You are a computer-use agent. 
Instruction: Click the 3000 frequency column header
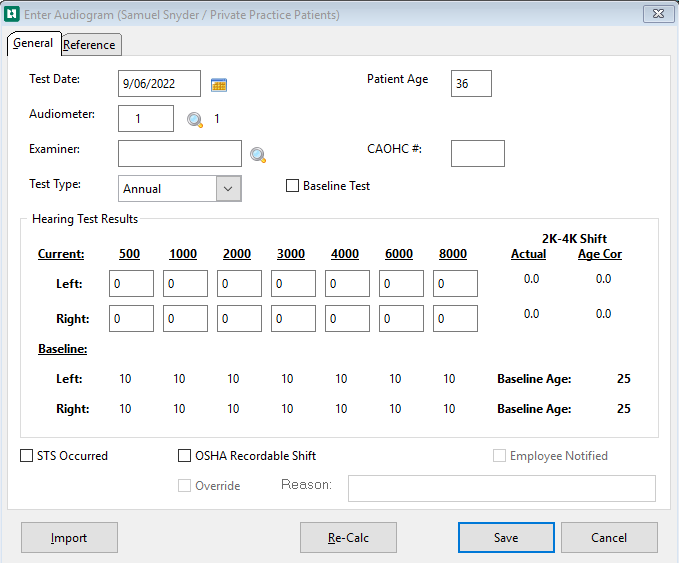pyautogui.click(x=291, y=254)
